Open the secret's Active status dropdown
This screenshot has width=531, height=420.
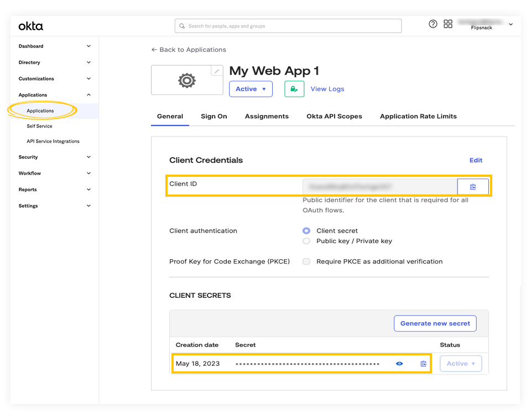[461, 364]
